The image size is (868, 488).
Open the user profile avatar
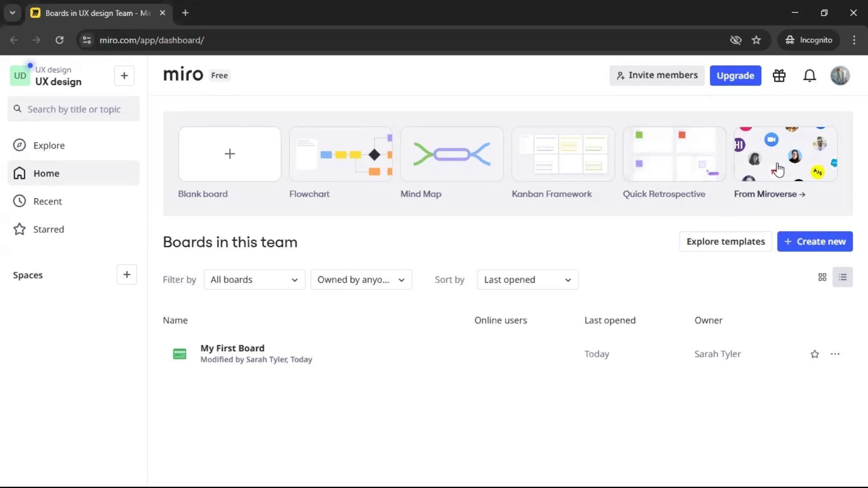[840, 76]
